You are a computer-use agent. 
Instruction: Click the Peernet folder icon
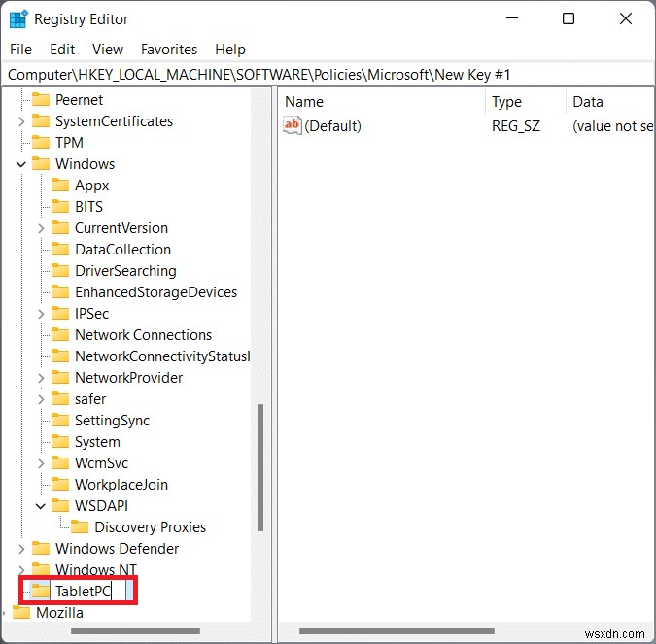[x=41, y=99]
